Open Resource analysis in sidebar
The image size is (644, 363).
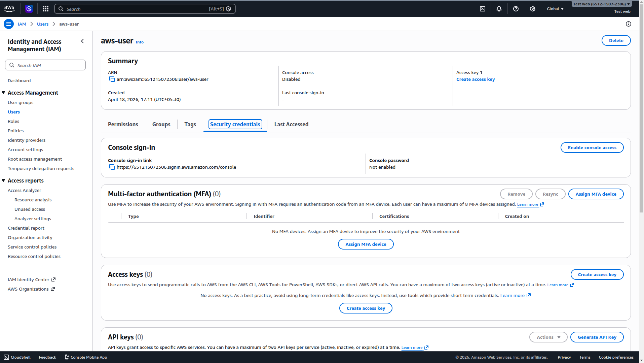[x=33, y=200]
